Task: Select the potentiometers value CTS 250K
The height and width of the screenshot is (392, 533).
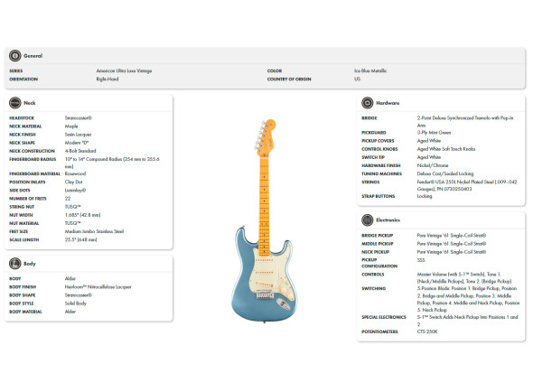Action: (427, 331)
